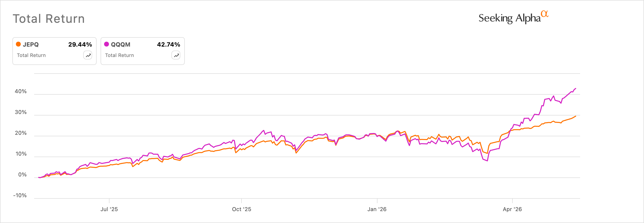
Task: Click the 0% y-axis label
Action: 22,175
